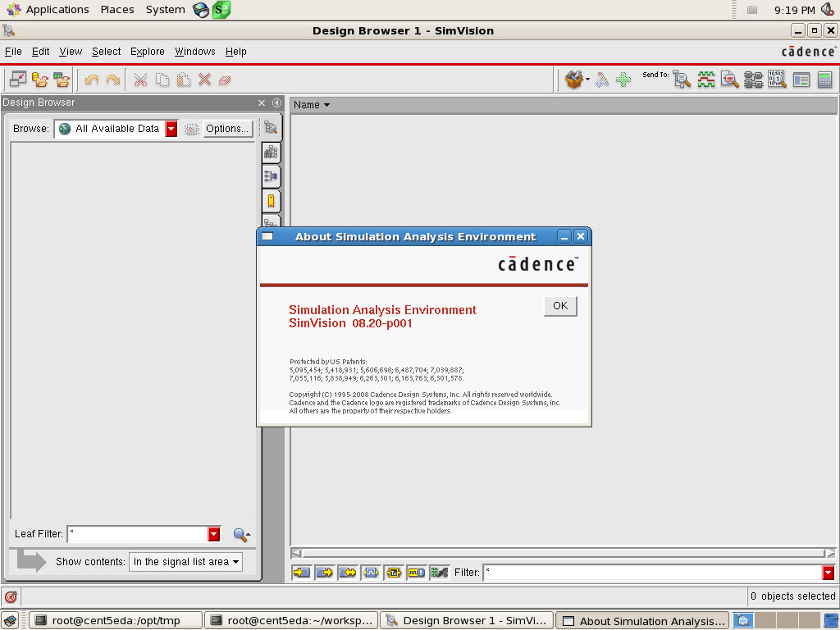The width and height of the screenshot is (840, 630).
Task: Open the Explore menu
Action: coord(148,52)
